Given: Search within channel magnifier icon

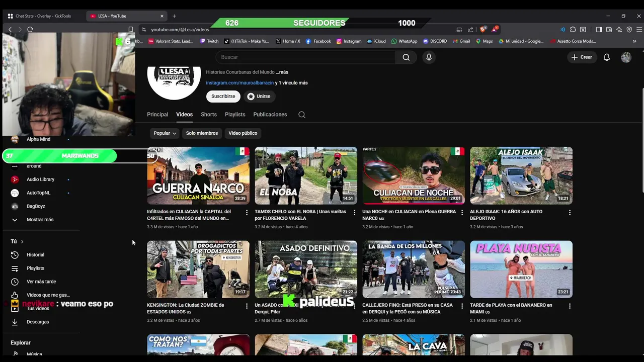Looking at the screenshot, I should 302,115.
